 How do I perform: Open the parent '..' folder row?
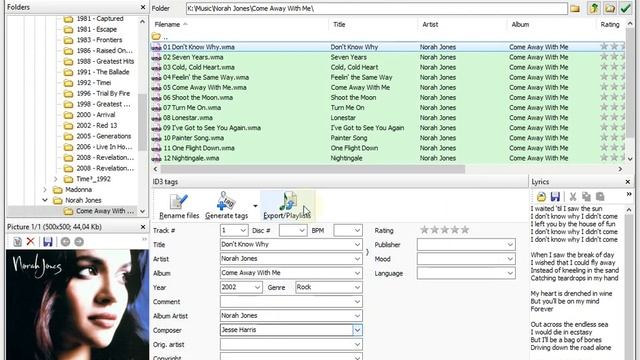tap(160, 37)
